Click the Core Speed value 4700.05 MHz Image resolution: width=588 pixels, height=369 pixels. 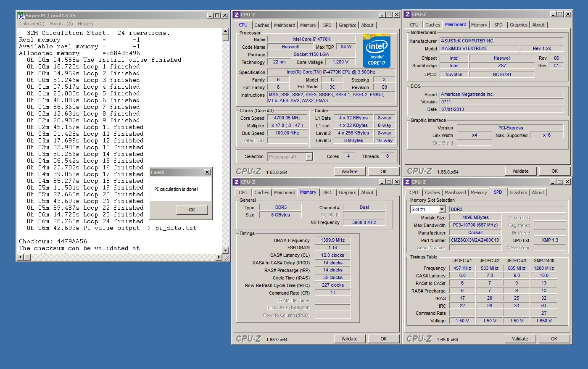coord(287,118)
